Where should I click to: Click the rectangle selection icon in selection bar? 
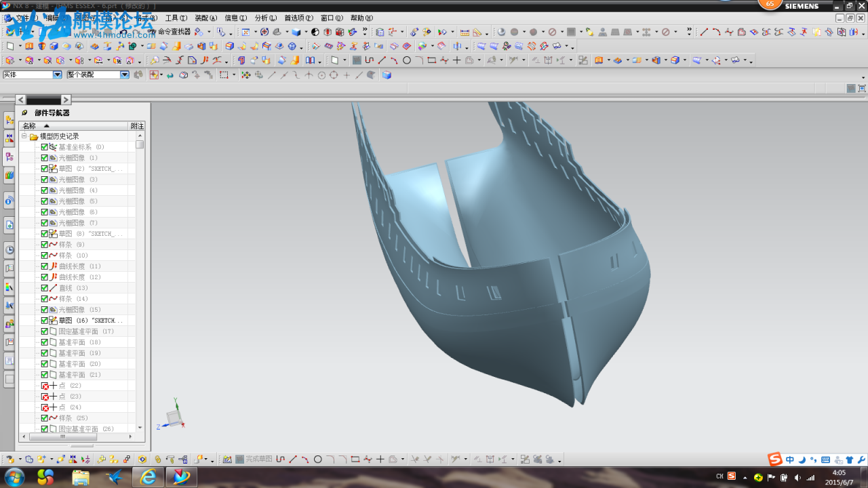[224, 75]
